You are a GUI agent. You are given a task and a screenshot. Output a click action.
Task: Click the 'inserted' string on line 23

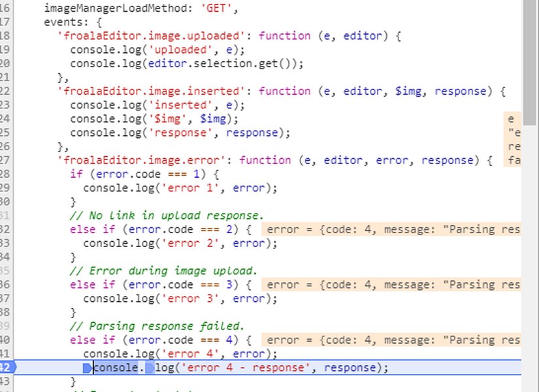[180, 105]
